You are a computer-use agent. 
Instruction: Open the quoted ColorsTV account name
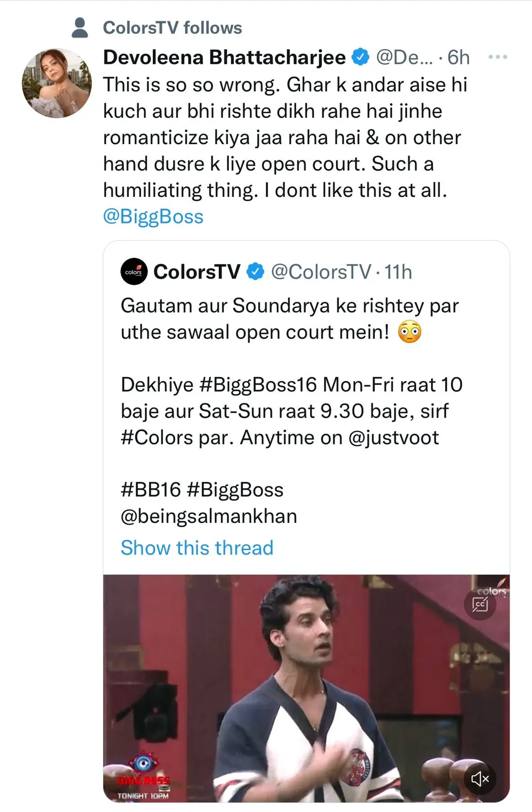197,272
